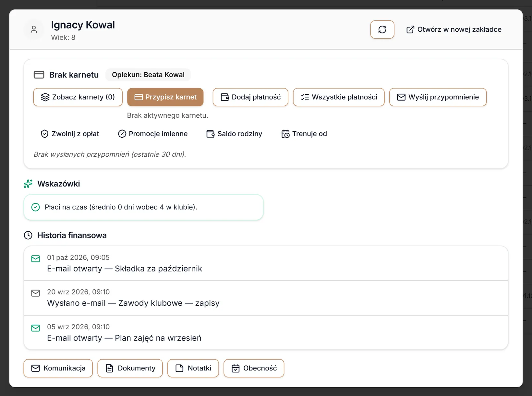Click the clock icon beside Historia finansowa
This screenshot has height=396, width=532.
(x=28, y=235)
